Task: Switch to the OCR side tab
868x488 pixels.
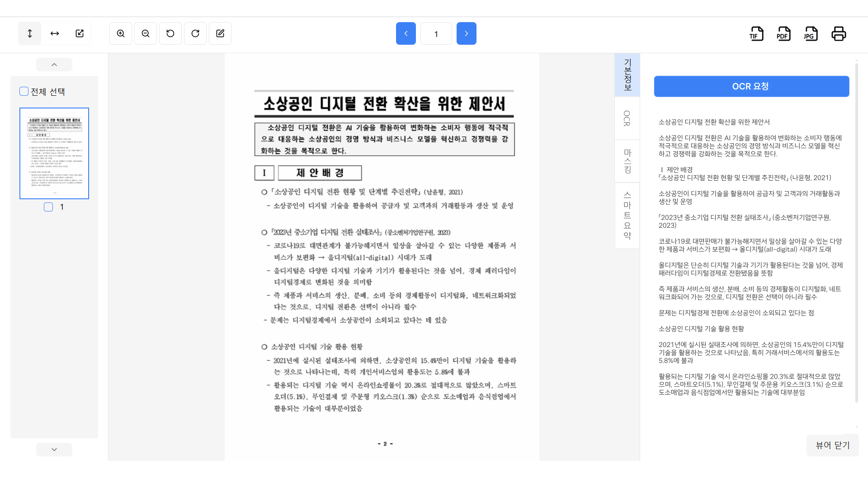Action: point(627,118)
